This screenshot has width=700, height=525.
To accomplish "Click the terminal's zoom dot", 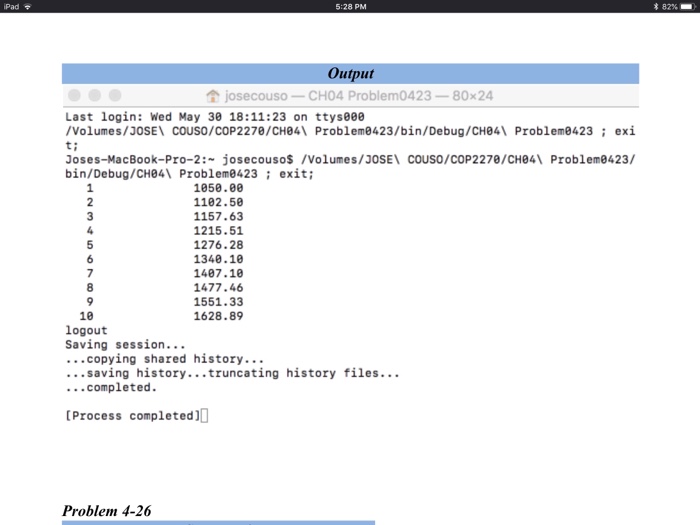I will [x=115, y=96].
